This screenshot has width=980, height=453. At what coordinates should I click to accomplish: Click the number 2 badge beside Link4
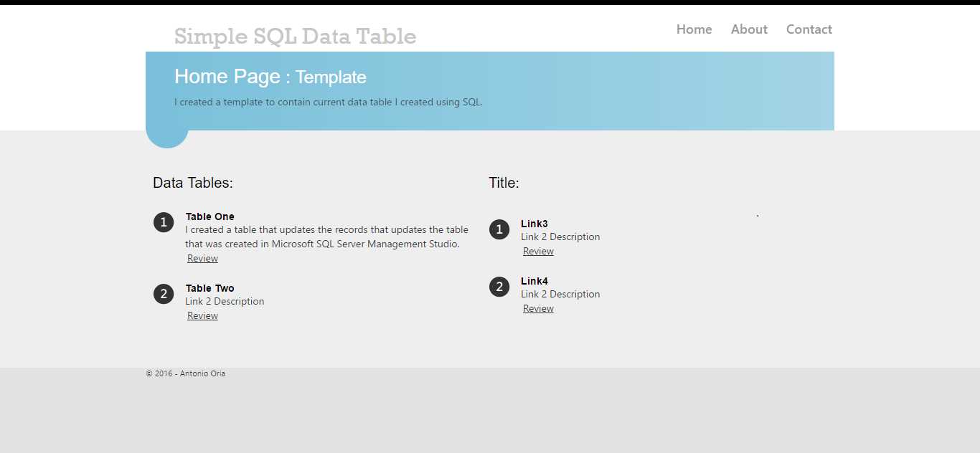coord(499,287)
